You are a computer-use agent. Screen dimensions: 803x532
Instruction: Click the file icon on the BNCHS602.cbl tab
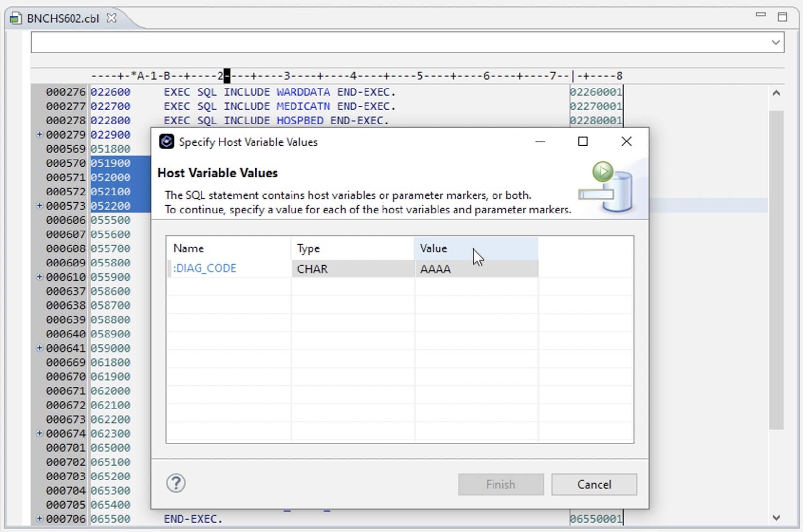coord(16,18)
